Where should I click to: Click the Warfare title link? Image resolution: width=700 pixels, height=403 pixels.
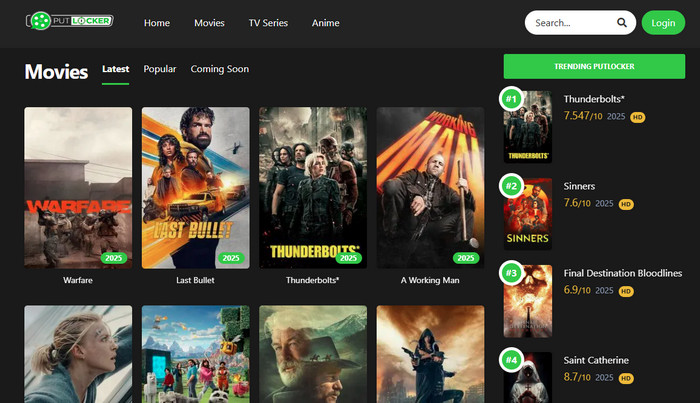coord(78,280)
